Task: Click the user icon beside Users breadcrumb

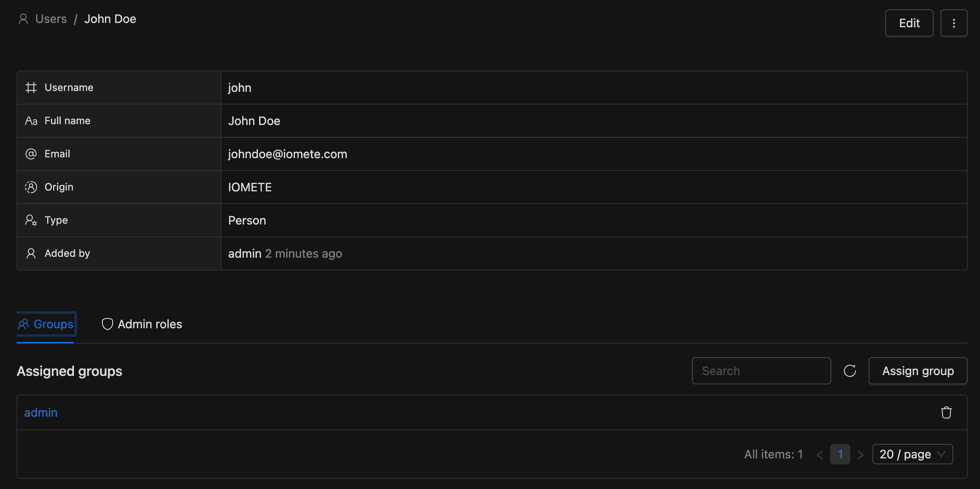Action: click(x=23, y=19)
